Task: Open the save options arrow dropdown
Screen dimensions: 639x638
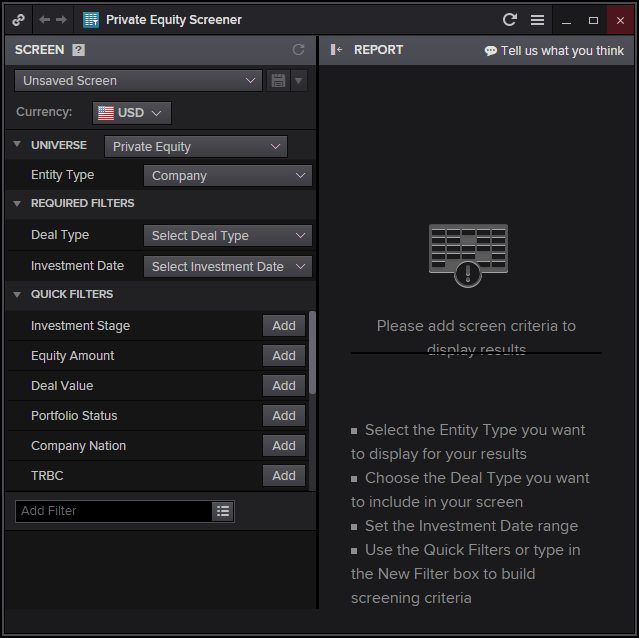Action: [x=299, y=81]
